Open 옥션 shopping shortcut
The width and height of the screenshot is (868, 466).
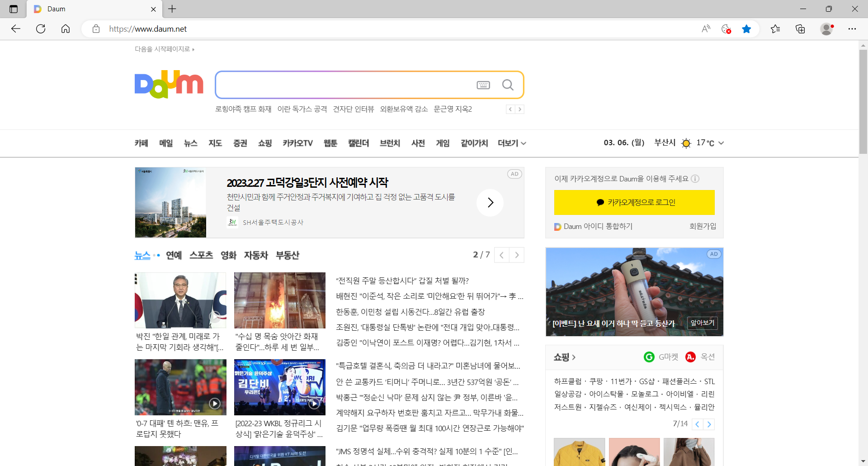(x=700, y=357)
